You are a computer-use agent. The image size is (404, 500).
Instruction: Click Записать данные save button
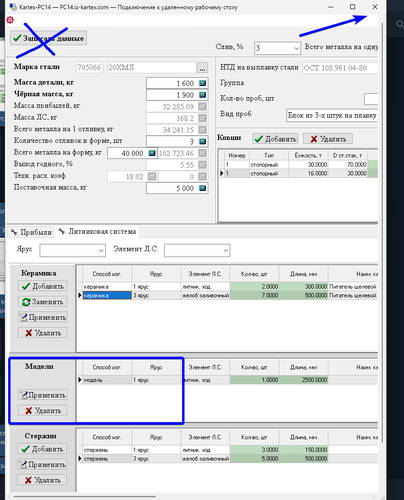point(49,38)
